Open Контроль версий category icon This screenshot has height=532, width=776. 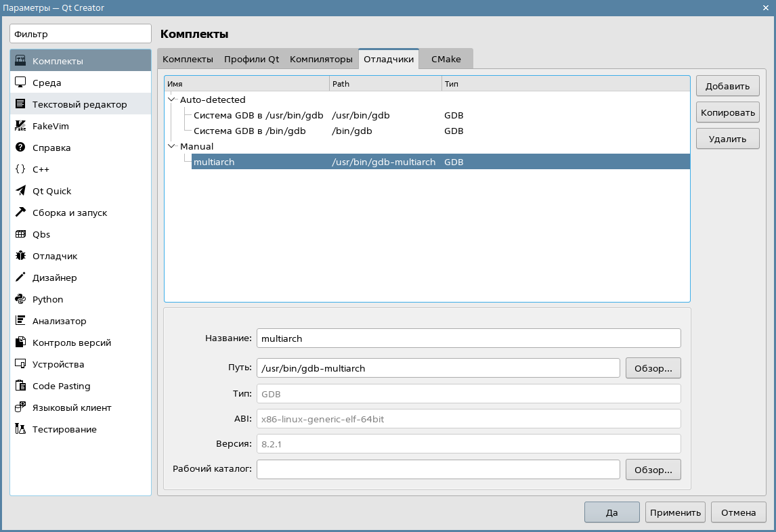(20, 342)
